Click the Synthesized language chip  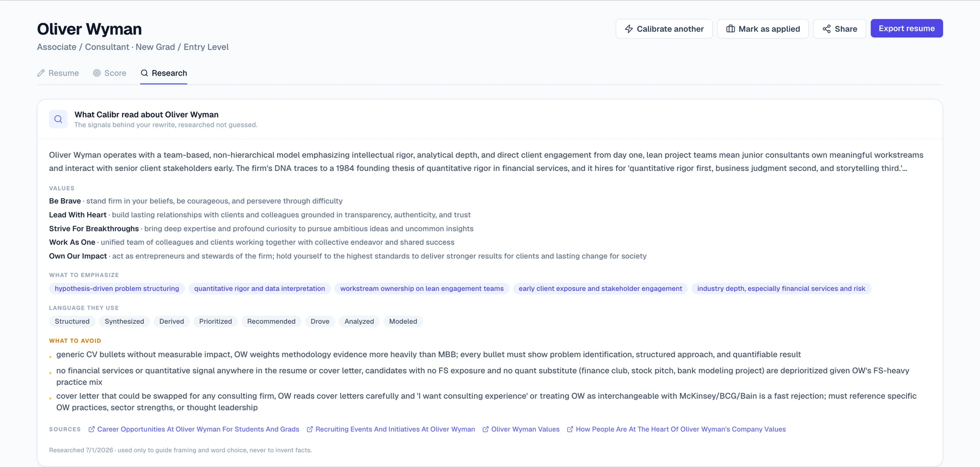[125, 321]
